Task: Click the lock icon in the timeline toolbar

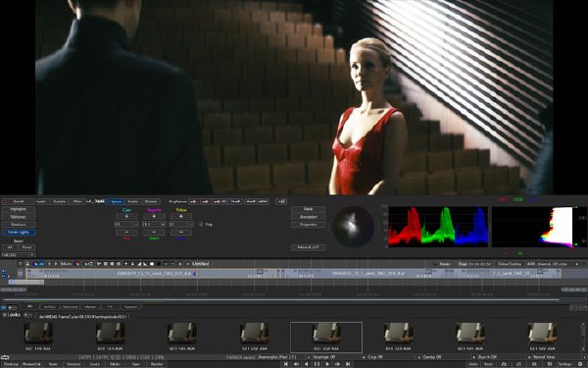Action: click(27, 264)
